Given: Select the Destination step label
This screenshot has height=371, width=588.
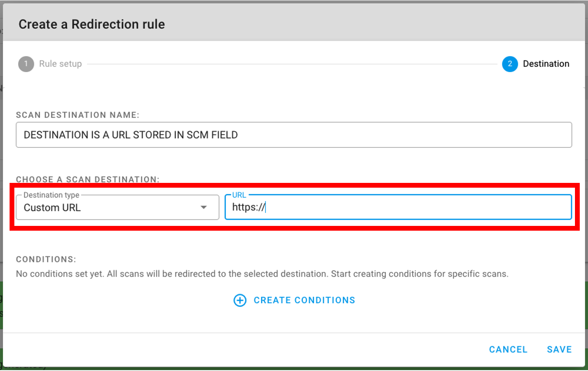Looking at the screenshot, I should (546, 64).
